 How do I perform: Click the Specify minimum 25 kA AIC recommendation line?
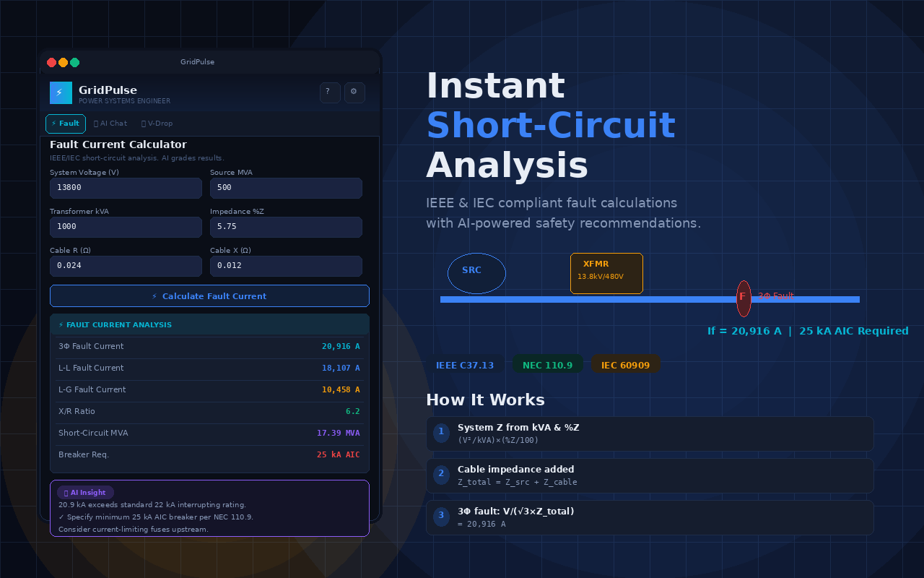[x=155, y=517]
